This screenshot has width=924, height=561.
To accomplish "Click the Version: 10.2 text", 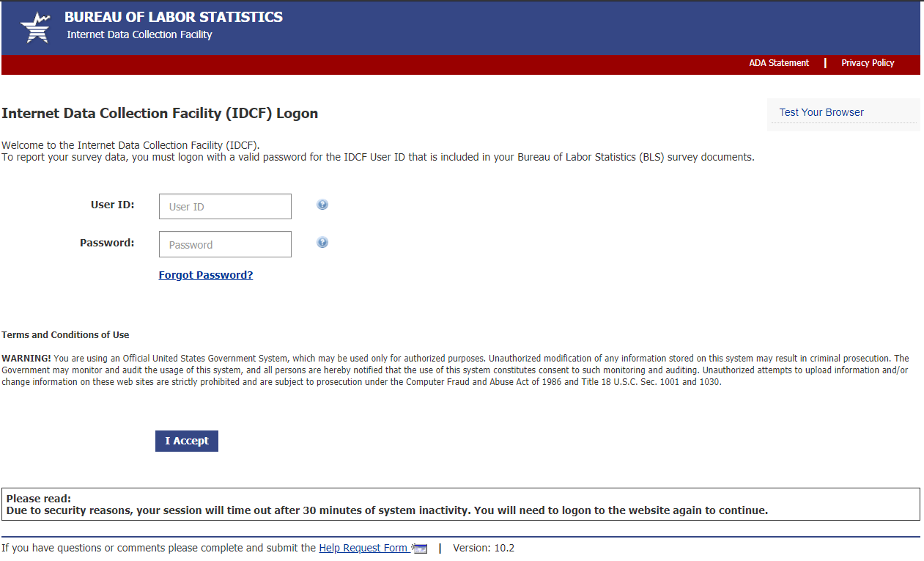I will 484,548.
